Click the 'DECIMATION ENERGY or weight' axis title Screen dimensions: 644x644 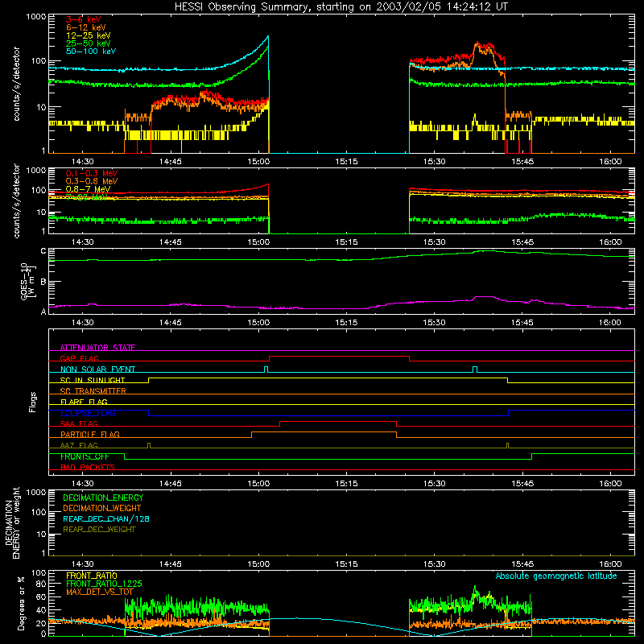[12, 522]
